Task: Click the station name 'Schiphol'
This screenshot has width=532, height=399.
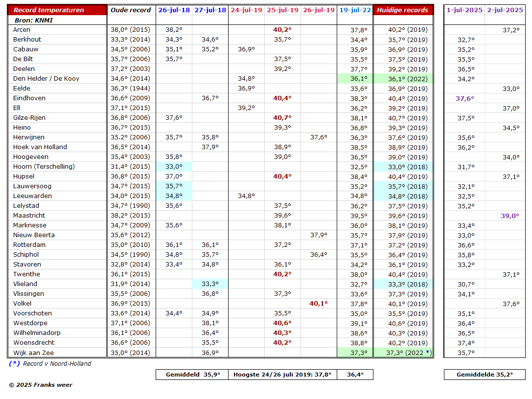Action: [x=26, y=255]
